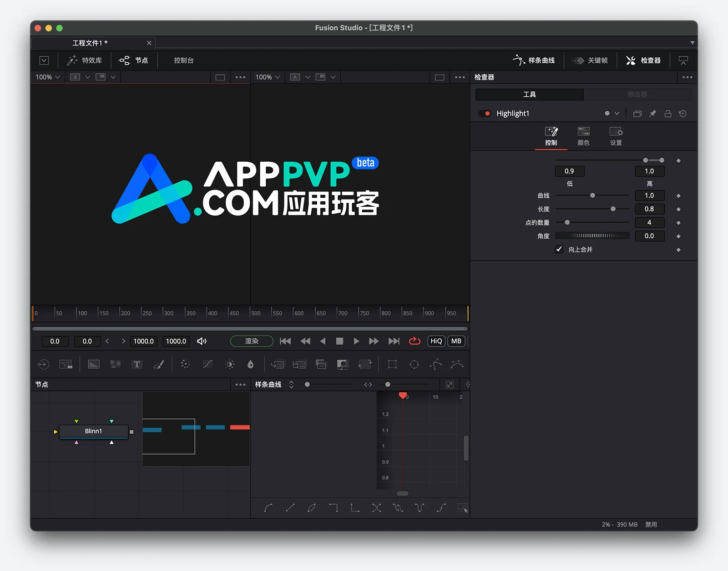Toggle keyframe diamond for 向上合并
This screenshot has width=728, height=571.
click(678, 250)
